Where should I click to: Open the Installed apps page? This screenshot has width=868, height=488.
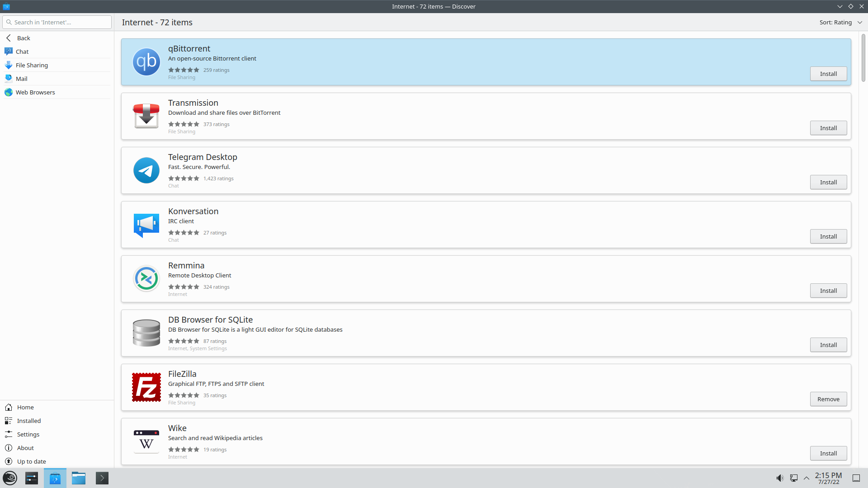pyautogui.click(x=57, y=421)
